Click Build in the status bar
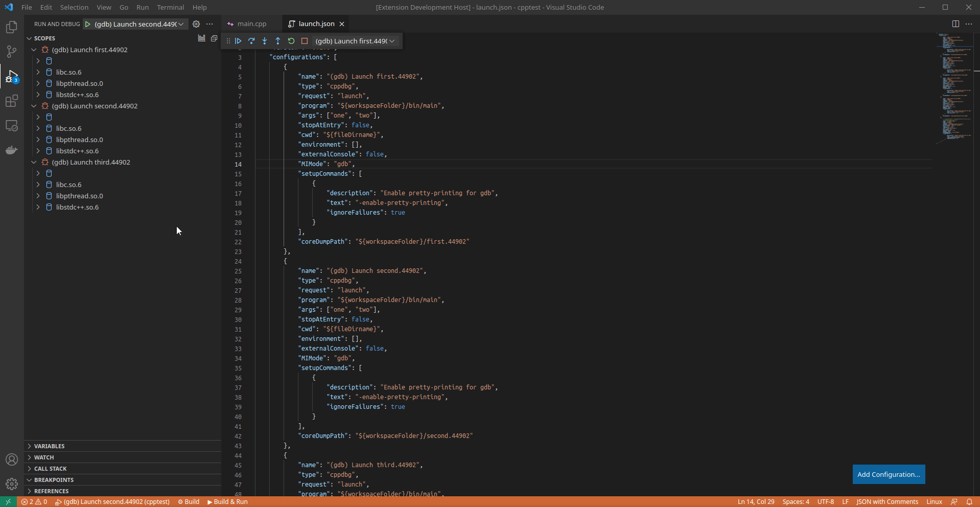Screen dimensions: 980x507 tap(189, 502)
